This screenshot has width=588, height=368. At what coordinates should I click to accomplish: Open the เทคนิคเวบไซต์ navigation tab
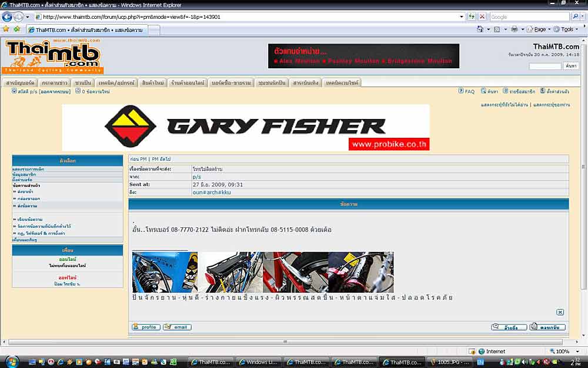pos(342,82)
